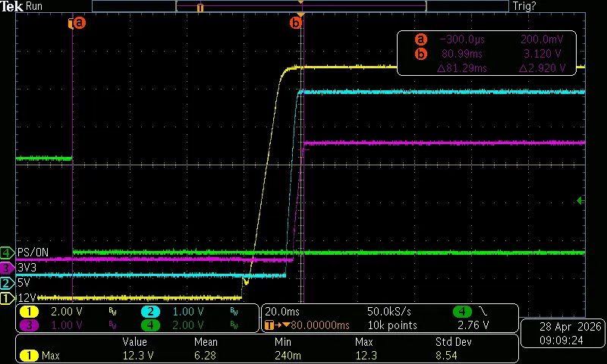Click the yellow 1 badge beside Max measurement
Image resolution: width=607 pixels, height=364 pixels.
[29, 356]
